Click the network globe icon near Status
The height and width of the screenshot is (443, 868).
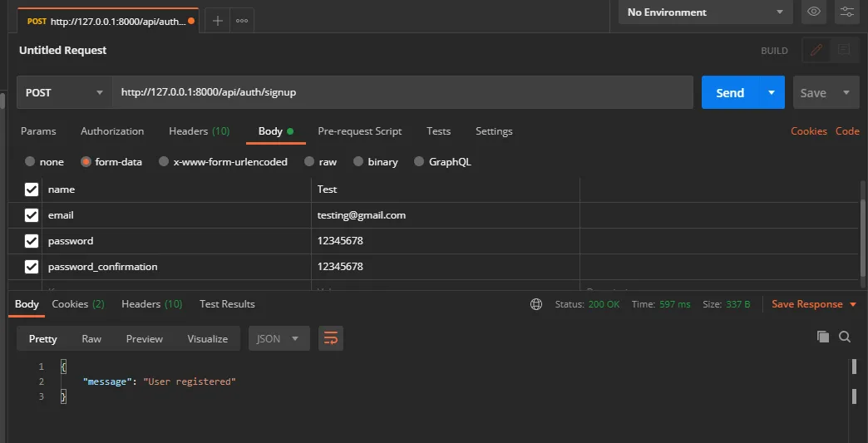click(x=536, y=304)
